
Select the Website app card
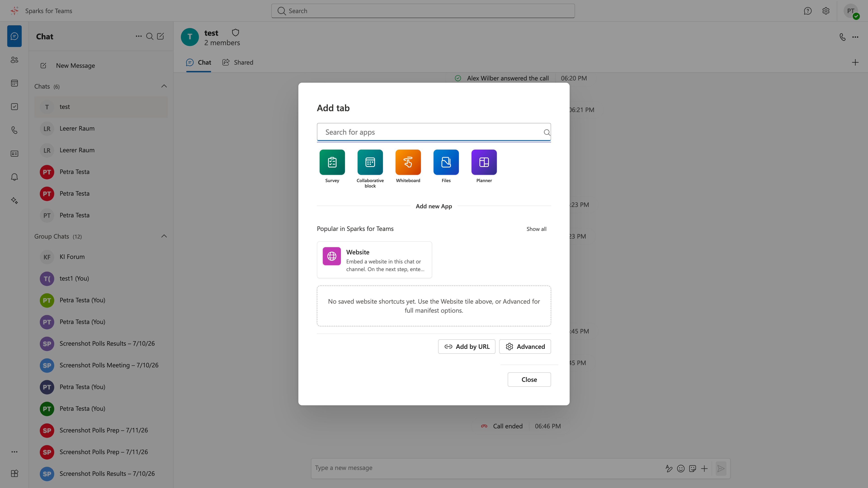[374, 260]
